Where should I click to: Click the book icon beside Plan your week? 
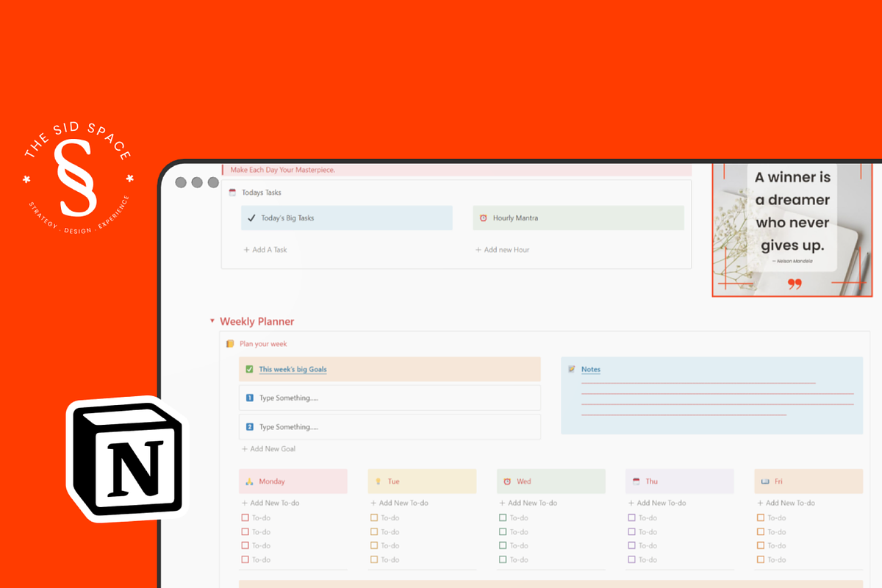(x=230, y=344)
